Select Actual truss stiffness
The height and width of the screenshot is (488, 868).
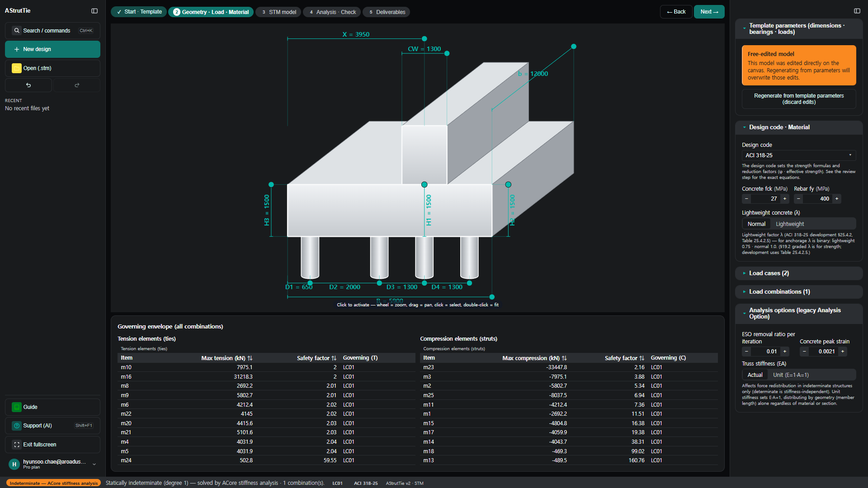click(755, 375)
